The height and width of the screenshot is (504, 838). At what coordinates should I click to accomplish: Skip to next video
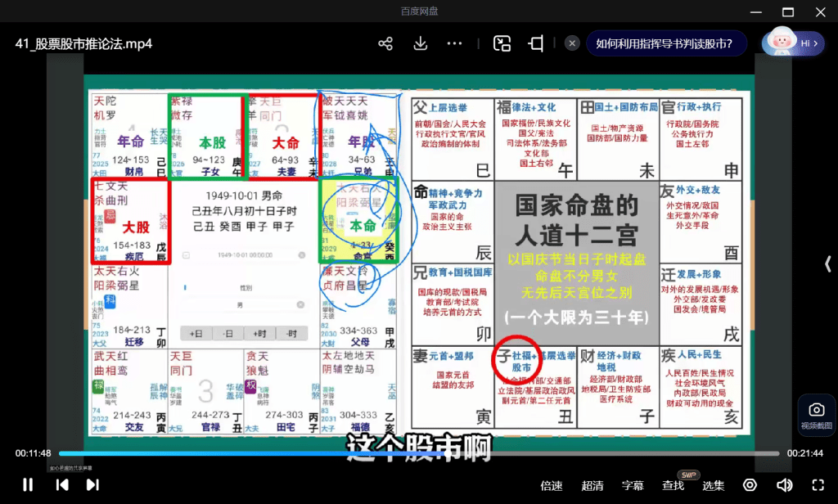click(92, 485)
